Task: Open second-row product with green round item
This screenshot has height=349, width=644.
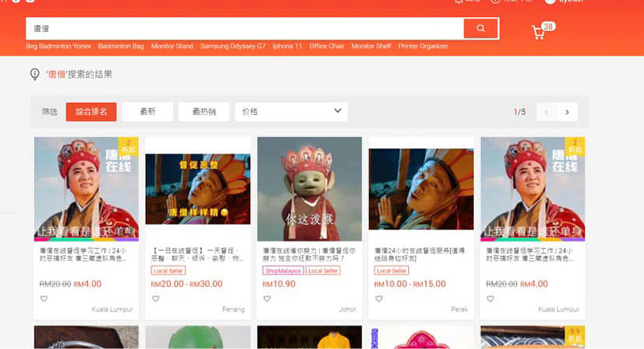Action: 198,337
